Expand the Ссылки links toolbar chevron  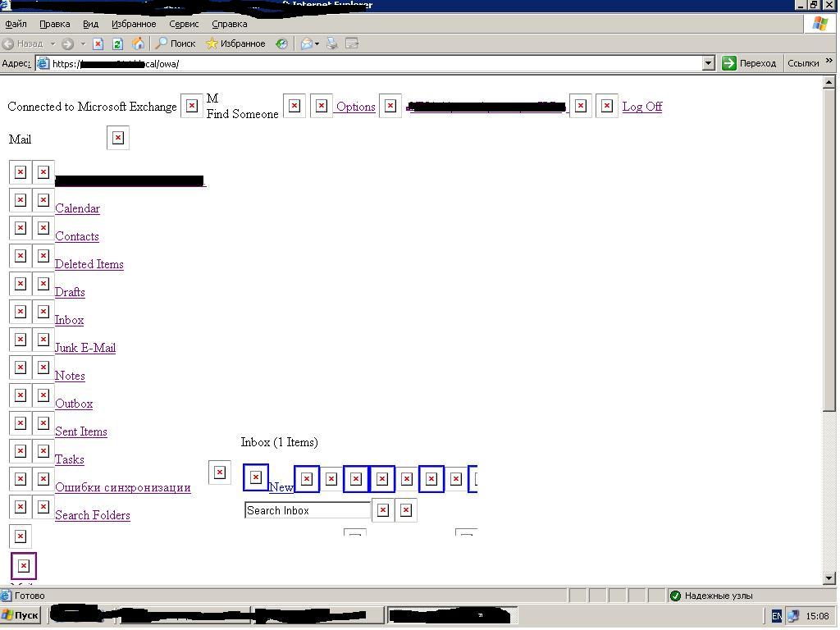829,61
